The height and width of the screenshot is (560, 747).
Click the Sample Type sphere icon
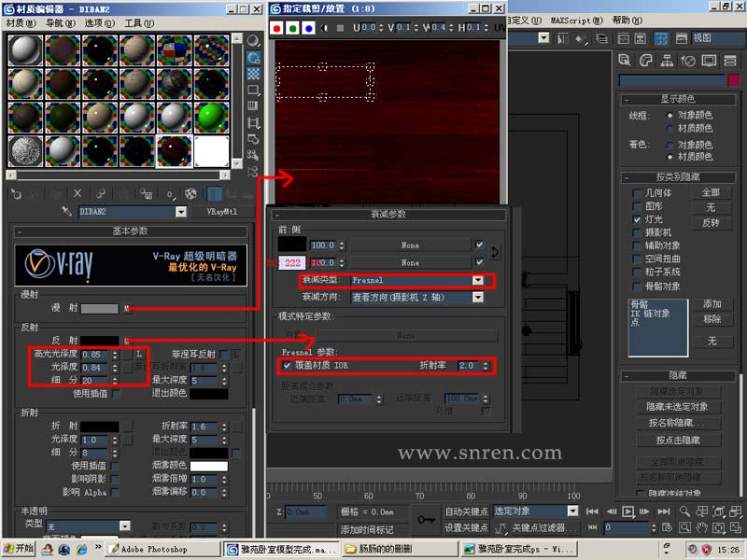253,41
